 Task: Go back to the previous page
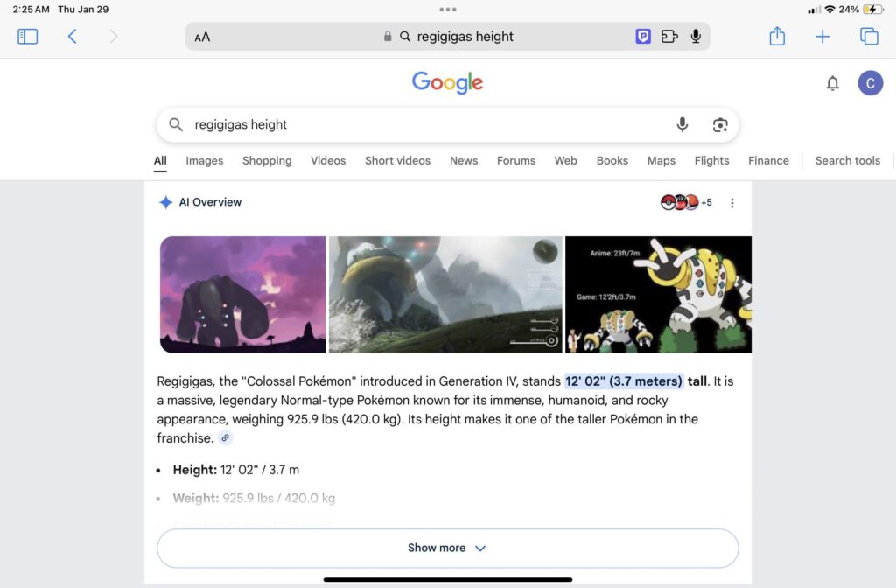(72, 37)
